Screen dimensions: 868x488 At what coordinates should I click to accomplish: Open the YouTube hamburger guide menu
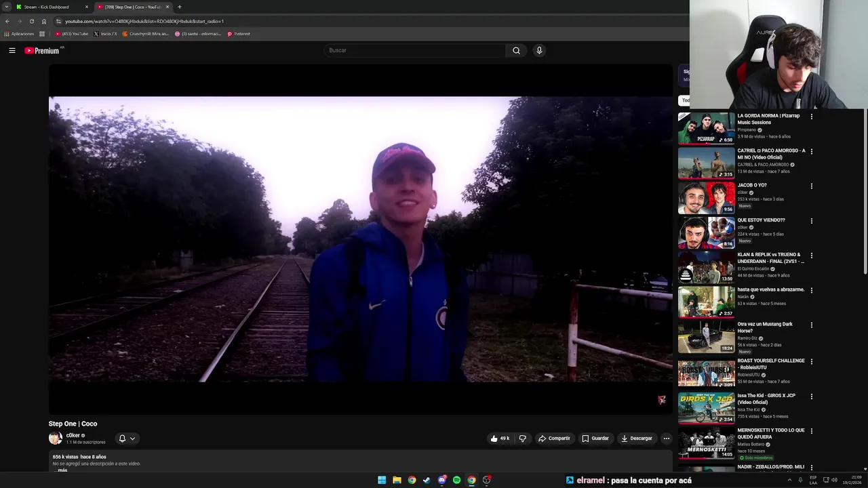tap(12, 50)
